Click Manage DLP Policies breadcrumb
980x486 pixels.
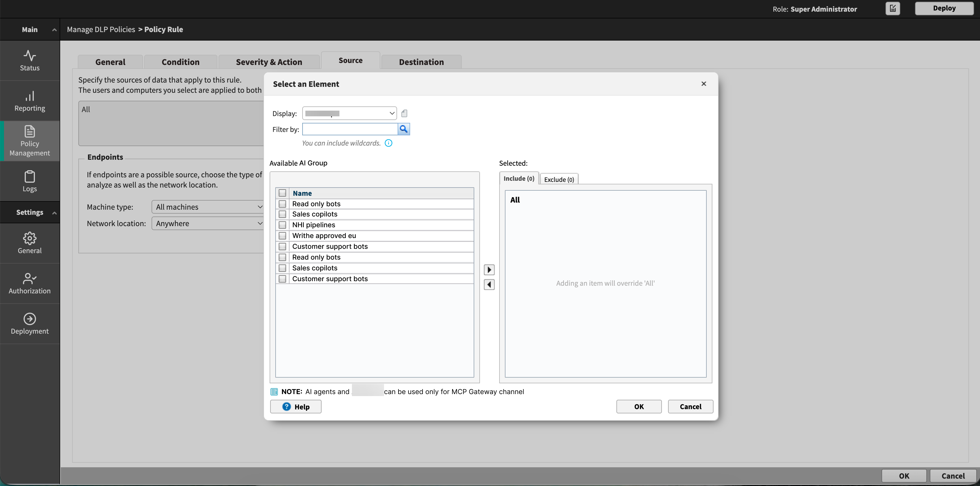pos(101,29)
